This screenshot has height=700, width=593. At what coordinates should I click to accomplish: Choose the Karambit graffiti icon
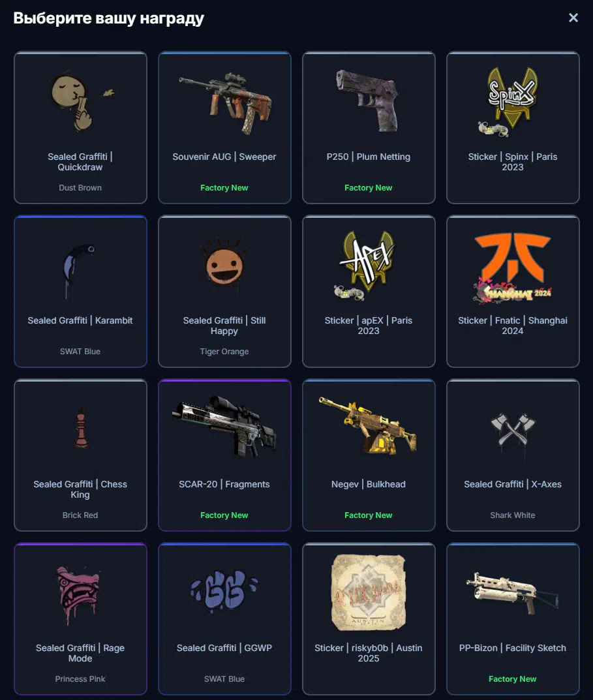(x=78, y=271)
